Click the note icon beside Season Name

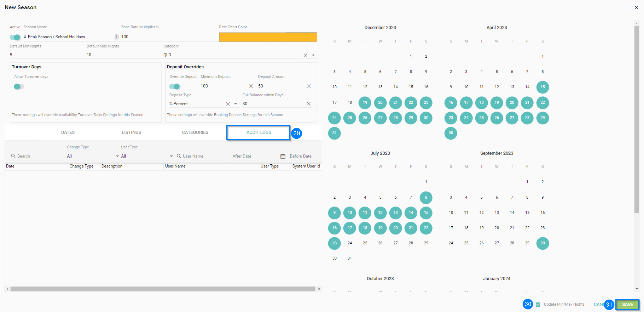(116, 37)
